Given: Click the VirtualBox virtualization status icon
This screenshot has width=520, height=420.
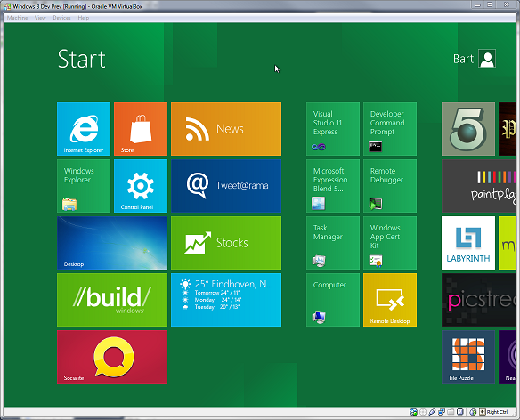Looking at the screenshot, I should point(460,412).
